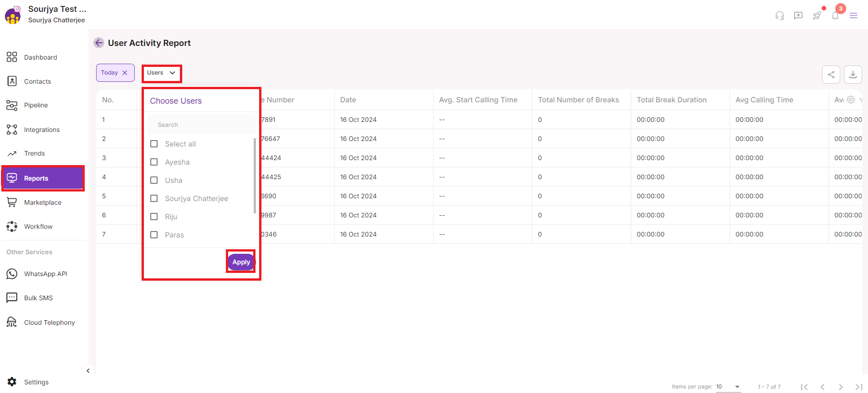868x393 pixels.
Task: Select the Sourjya Chatterjee checkbox
Action: [x=154, y=198]
